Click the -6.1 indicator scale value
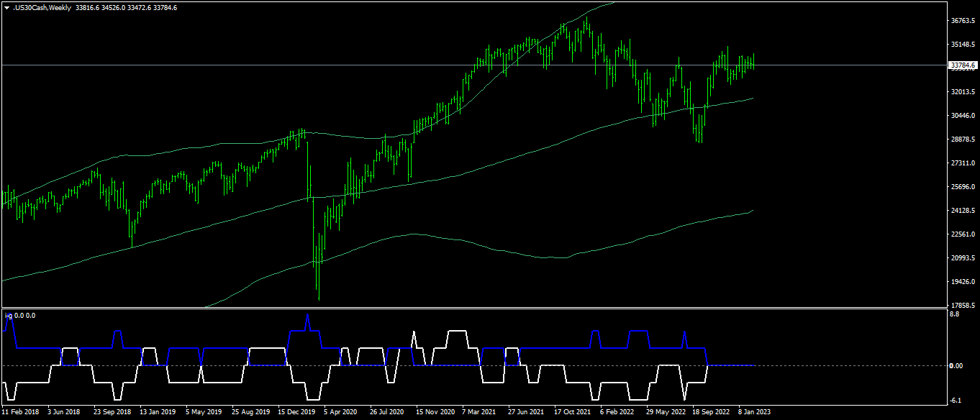The height and width of the screenshot is (420, 980). tap(956, 401)
